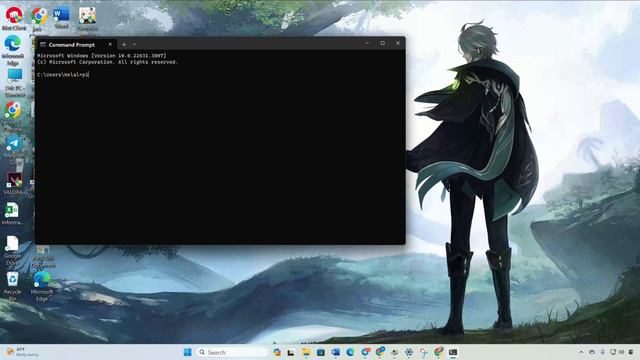Open Microsoft Edge from the taskbar
This screenshot has width=640, height=360.
tap(350, 352)
